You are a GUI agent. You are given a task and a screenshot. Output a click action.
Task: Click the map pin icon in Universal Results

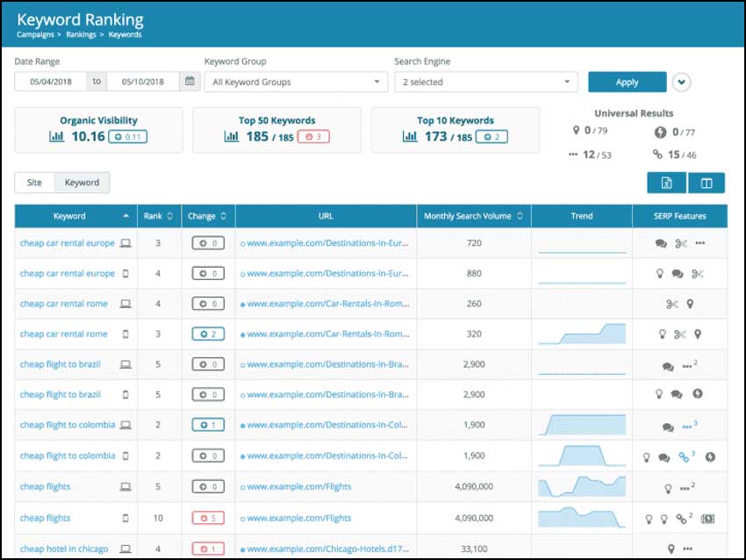pos(575,132)
